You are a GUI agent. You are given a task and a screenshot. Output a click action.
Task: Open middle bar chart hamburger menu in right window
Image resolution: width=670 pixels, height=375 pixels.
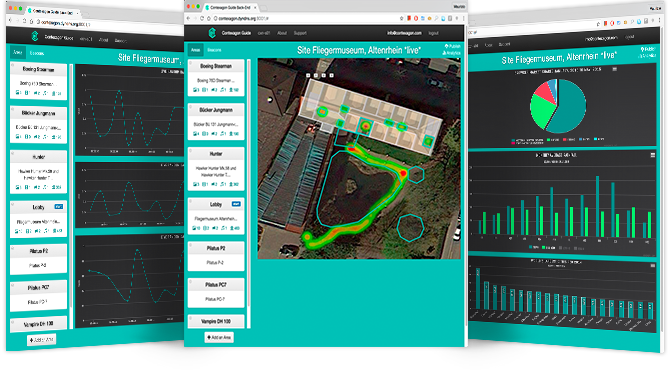(x=652, y=155)
